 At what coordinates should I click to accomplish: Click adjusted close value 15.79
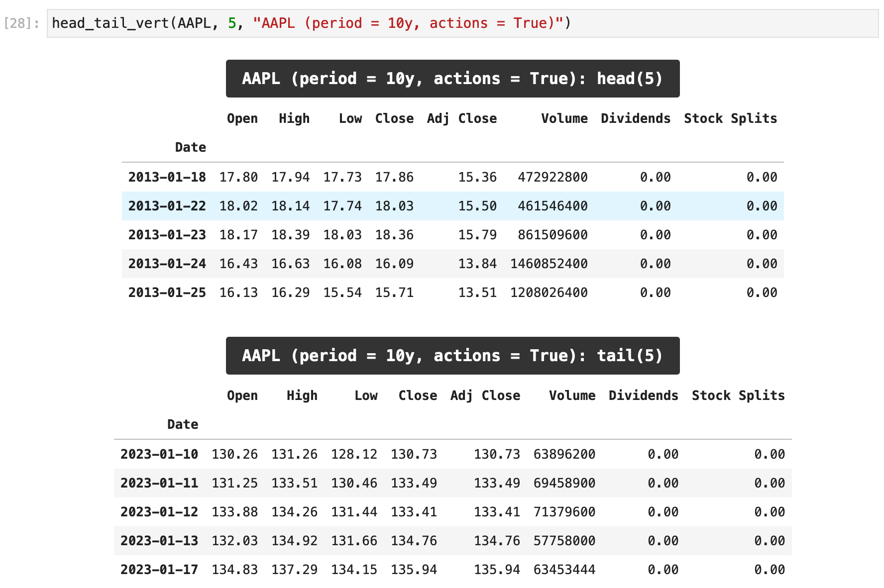point(477,235)
